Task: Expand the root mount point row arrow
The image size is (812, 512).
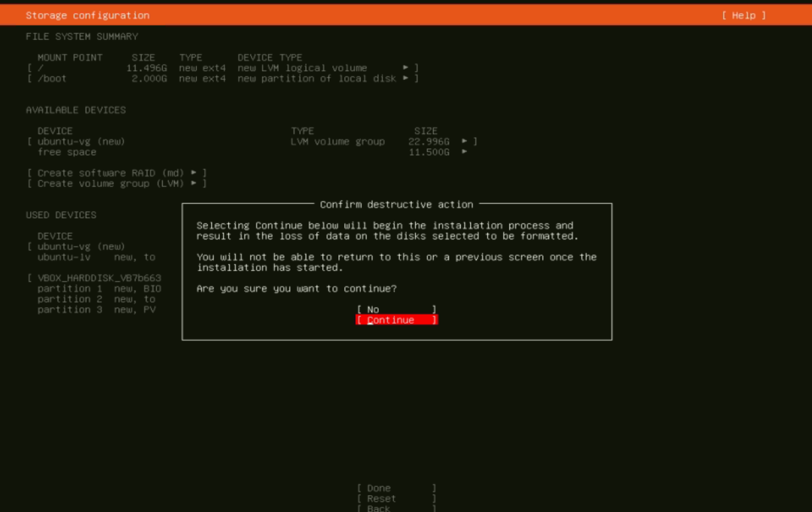Action: (x=406, y=68)
